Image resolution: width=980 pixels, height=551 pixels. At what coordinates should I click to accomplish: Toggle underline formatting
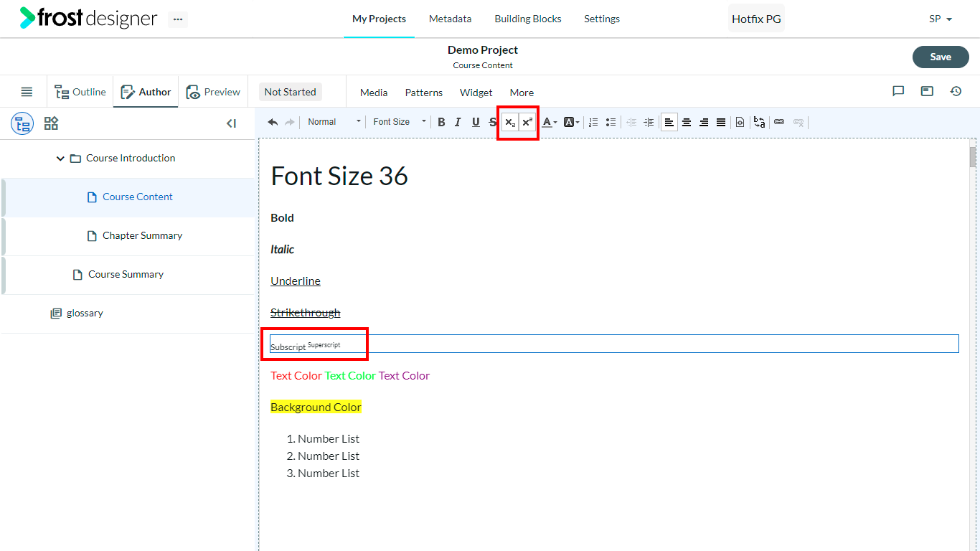click(476, 122)
